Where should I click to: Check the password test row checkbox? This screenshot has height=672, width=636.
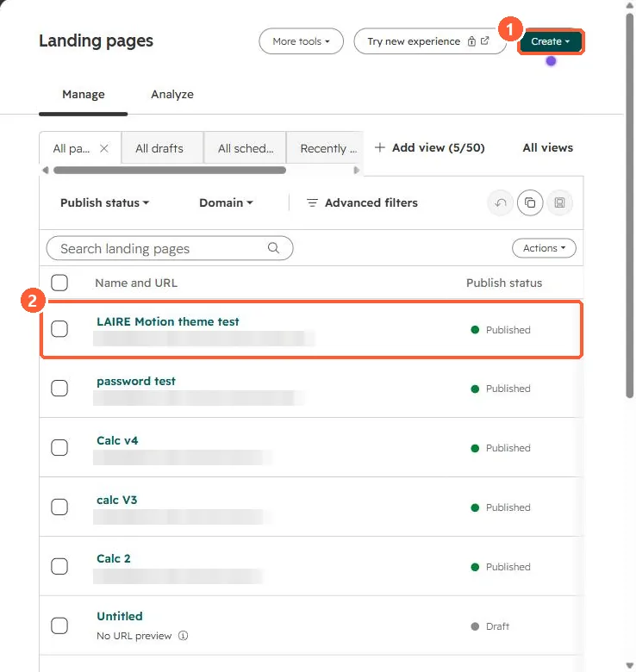[59, 389]
